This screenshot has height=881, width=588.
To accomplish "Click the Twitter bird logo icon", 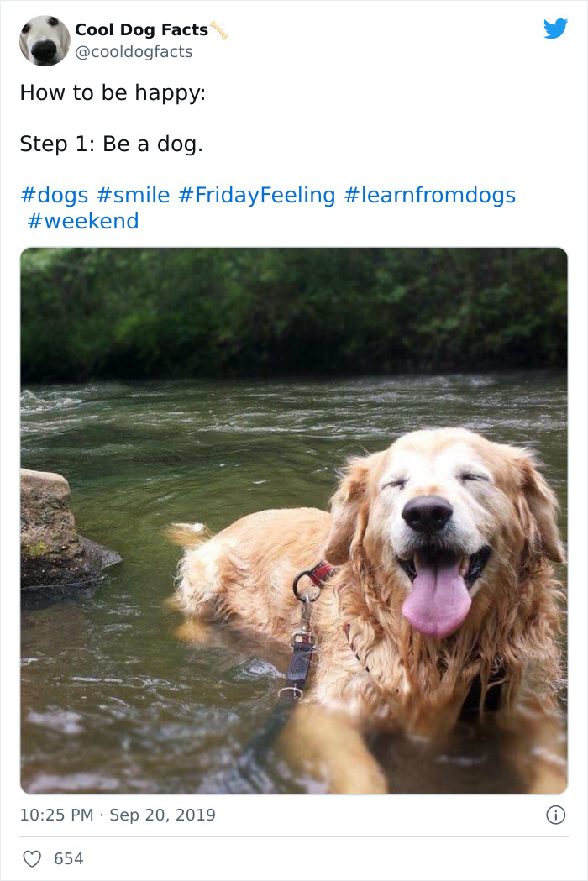I will point(557,29).
